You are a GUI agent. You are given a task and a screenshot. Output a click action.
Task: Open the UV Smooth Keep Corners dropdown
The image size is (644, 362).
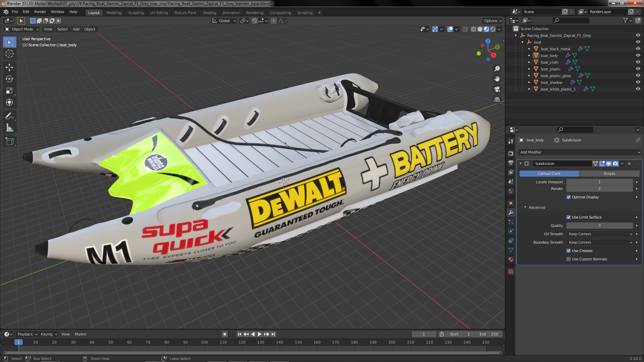pyautogui.click(x=600, y=234)
